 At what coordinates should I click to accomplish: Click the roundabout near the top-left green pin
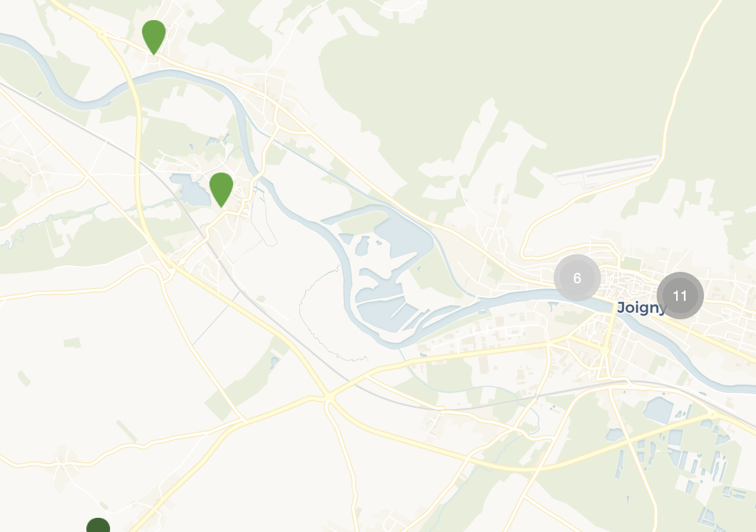pyautogui.click(x=103, y=35)
